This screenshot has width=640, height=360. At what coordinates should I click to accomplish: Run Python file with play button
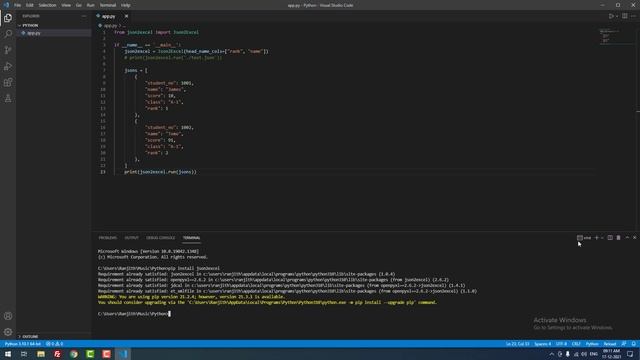click(x=611, y=16)
